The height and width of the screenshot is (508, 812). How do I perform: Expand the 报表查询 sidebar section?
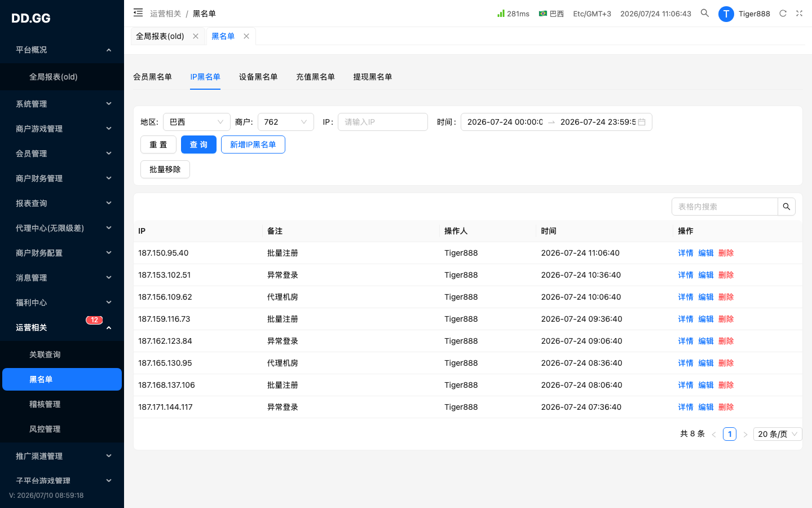(x=62, y=203)
